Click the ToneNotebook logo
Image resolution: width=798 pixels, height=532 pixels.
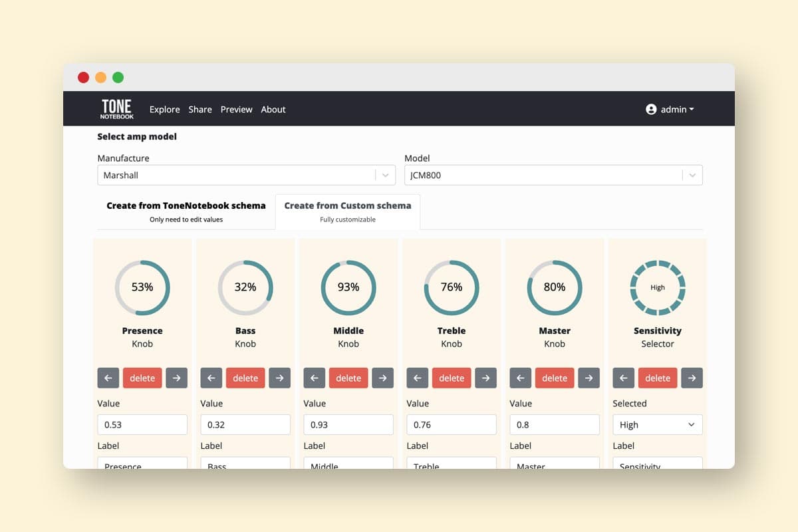pos(117,109)
